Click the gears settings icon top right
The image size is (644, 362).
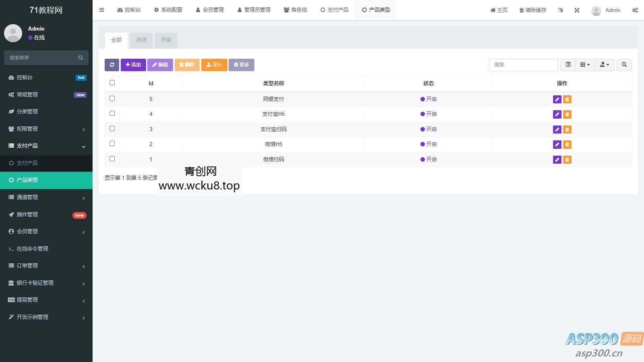point(635,10)
